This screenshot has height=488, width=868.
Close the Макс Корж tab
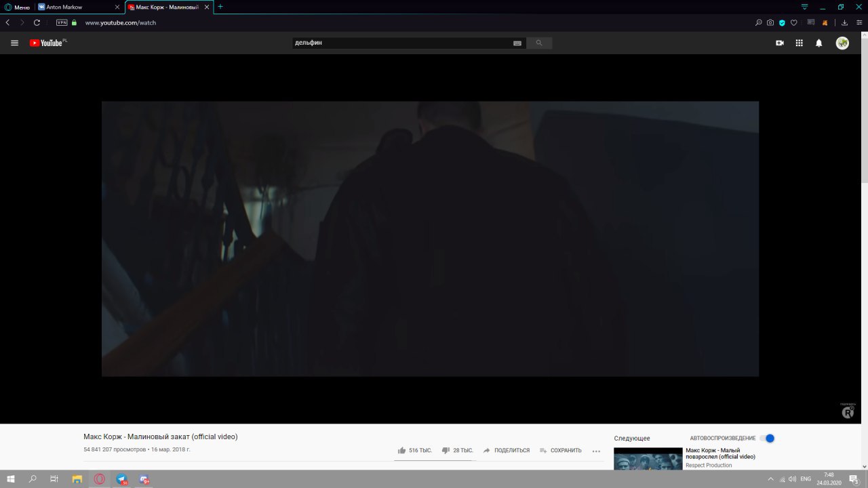pyautogui.click(x=207, y=7)
